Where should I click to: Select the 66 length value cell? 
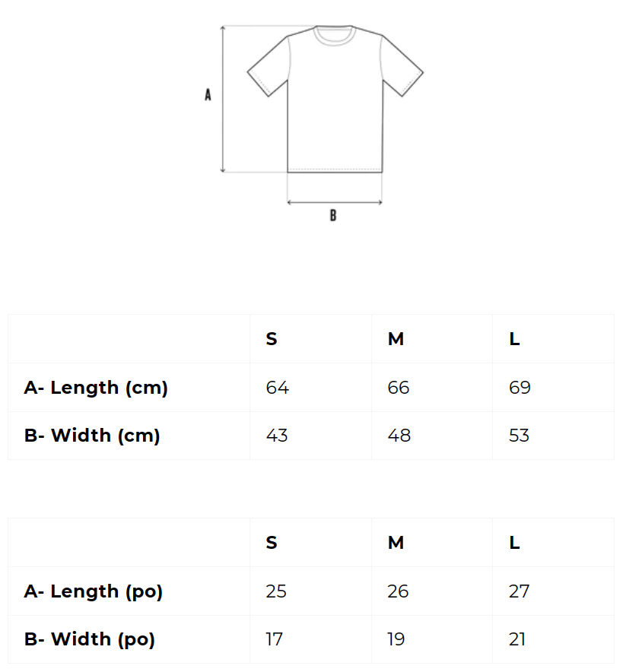pyautogui.click(x=399, y=388)
